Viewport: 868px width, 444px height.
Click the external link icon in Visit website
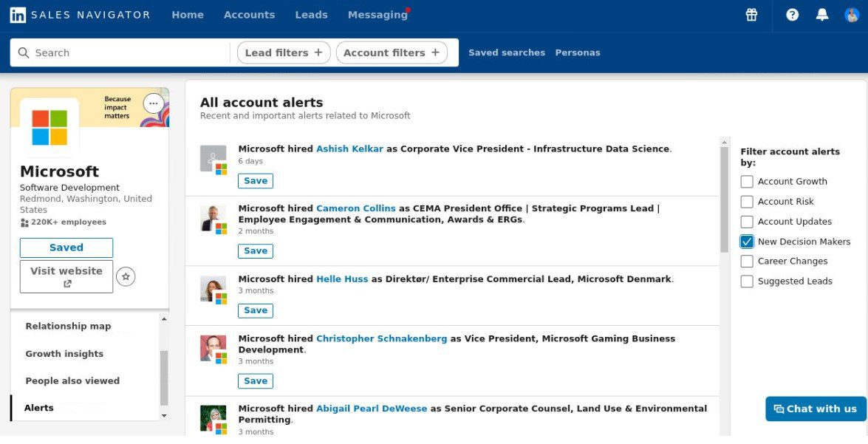click(x=67, y=284)
